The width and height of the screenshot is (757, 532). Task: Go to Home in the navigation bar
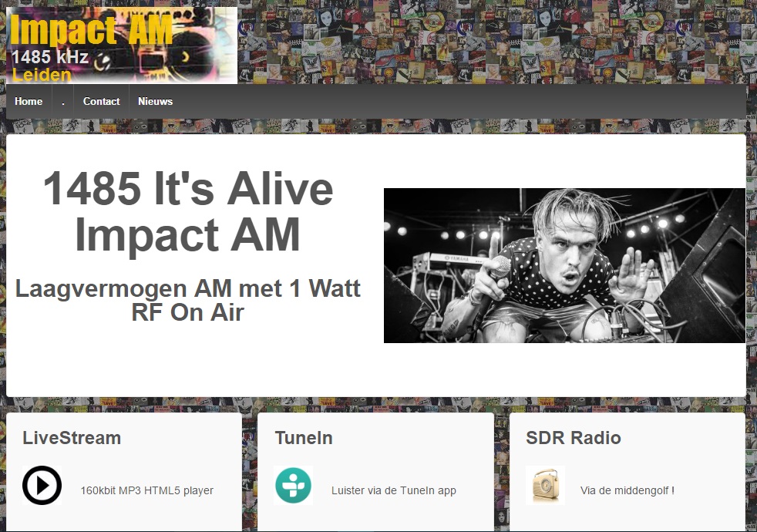29,101
